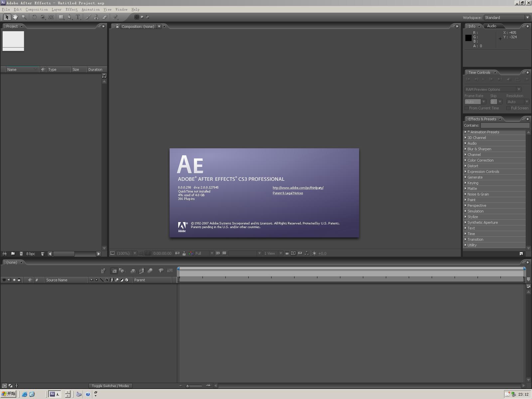This screenshot has width=532, height=399.
Task: Expand the Animation Presets category
Action: [465, 132]
